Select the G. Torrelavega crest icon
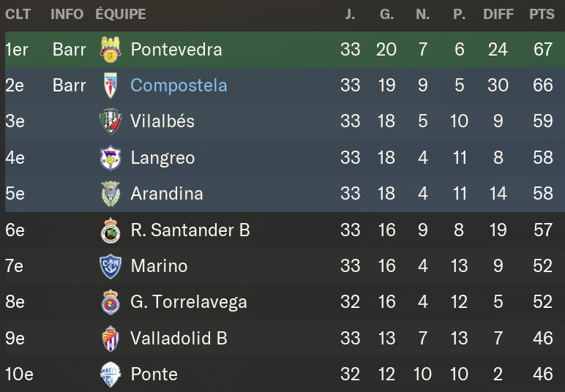This screenshot has width=565, height=392. pos(111,302)
